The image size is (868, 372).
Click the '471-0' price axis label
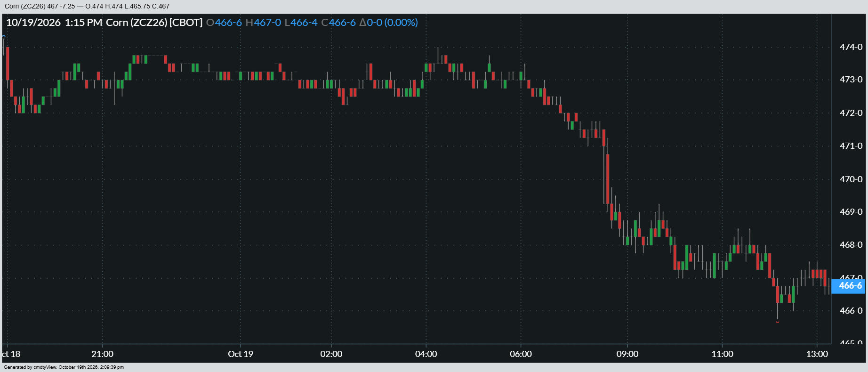click(851, 146)
